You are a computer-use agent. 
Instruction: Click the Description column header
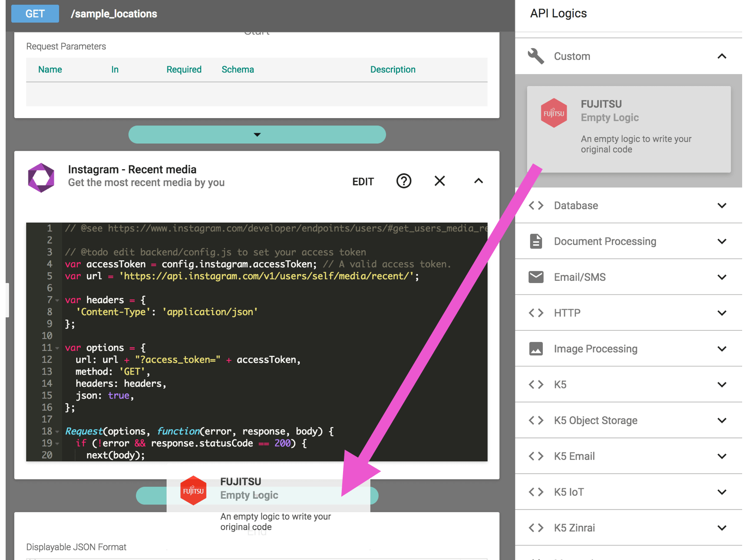(393, 69)
